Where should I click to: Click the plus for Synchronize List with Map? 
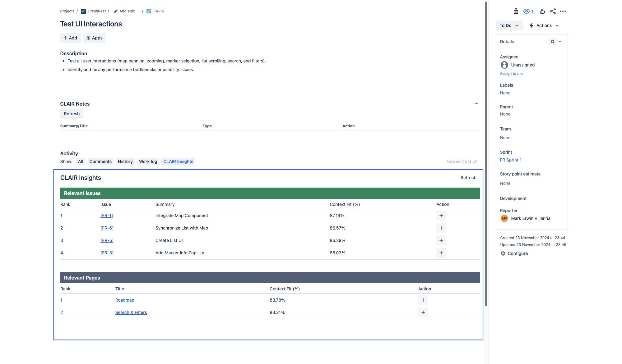click(x=441, y=228)
